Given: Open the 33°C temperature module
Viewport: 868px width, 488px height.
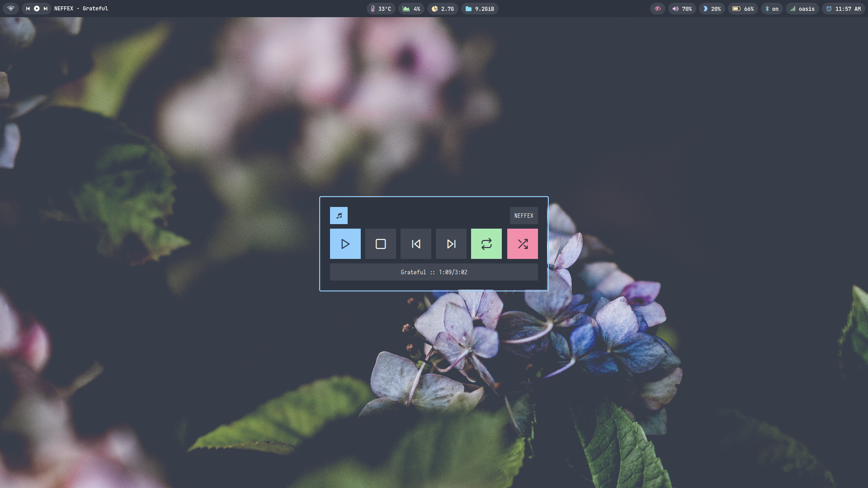Looking at the screenshot, I should pos(381,9).
